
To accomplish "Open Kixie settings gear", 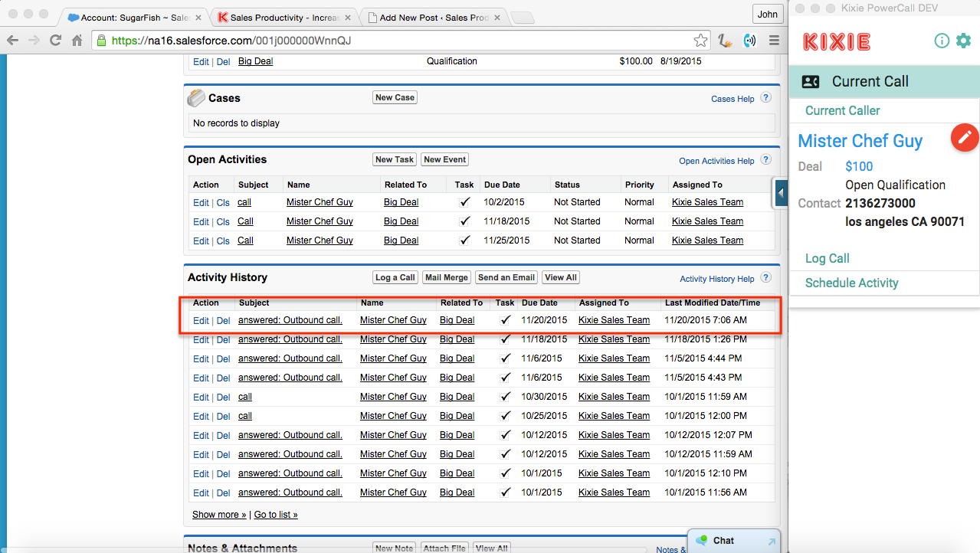I will 963,41.
